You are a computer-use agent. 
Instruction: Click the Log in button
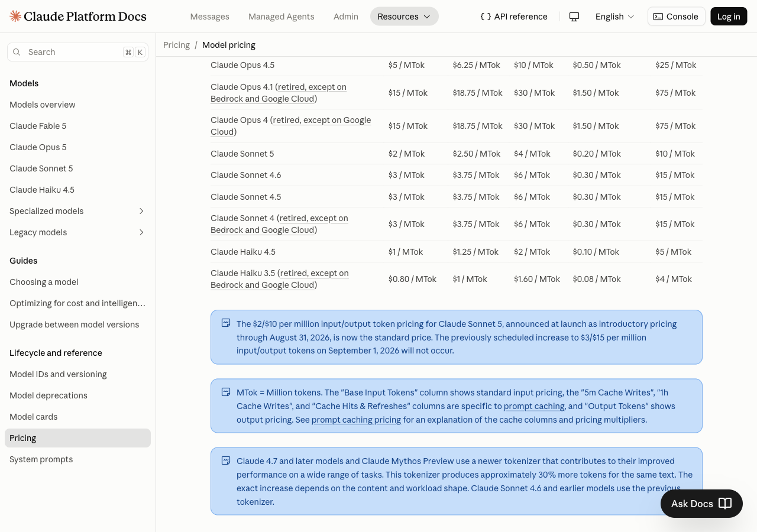pyautogui.click(x=729, y=17)
